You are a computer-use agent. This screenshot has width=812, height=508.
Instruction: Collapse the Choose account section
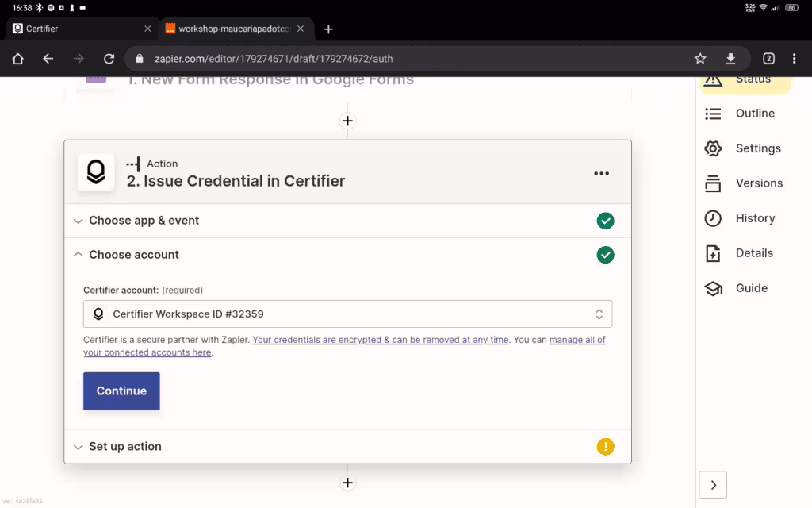[347, 255]
